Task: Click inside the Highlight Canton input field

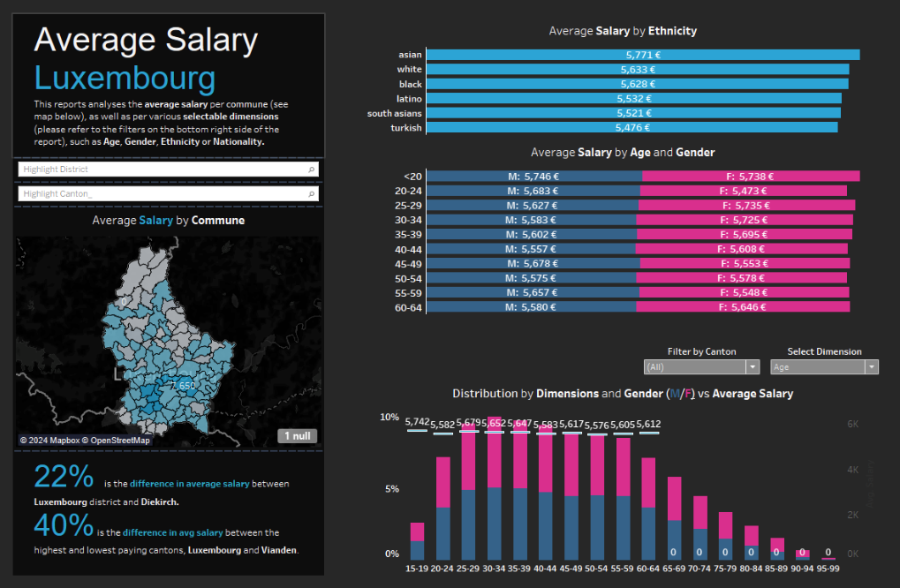Action: coord(132,192)
